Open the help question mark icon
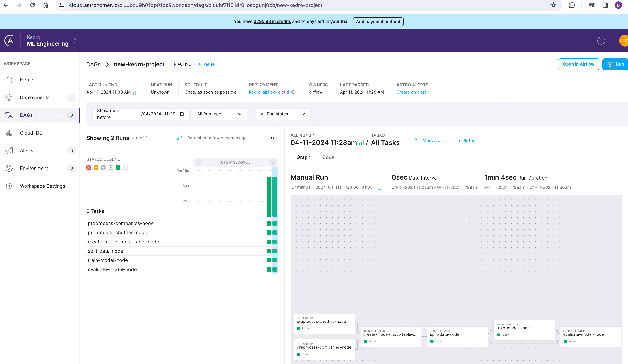628x364 pixels. [601, 41]
